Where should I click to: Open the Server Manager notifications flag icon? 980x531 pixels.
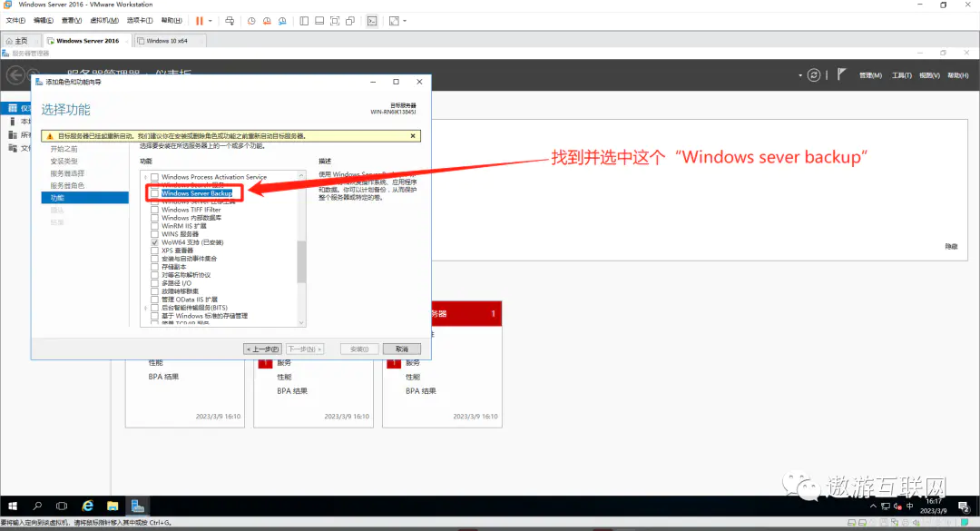pyautogui.click(x=841, y=74)
